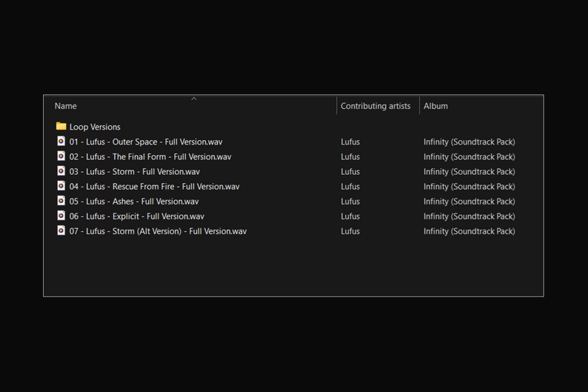Select the file name 06 - Lufus - Explicit
This screenshot has width=588, height=392.
137,216
